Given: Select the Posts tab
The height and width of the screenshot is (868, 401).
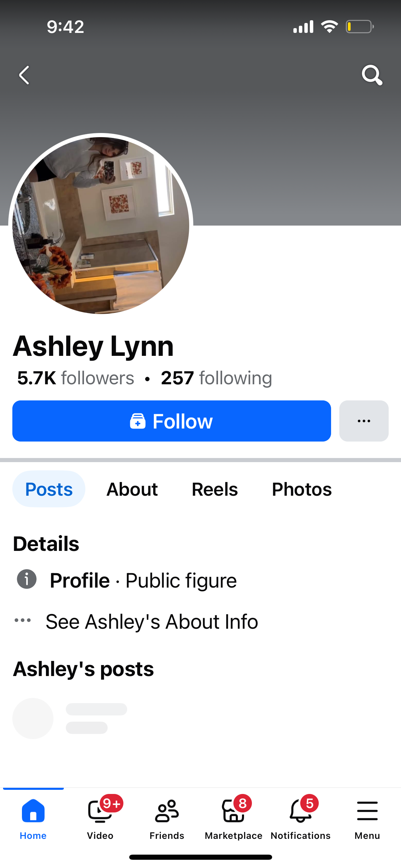Looking at the screenshot, I should click(49, 489).
